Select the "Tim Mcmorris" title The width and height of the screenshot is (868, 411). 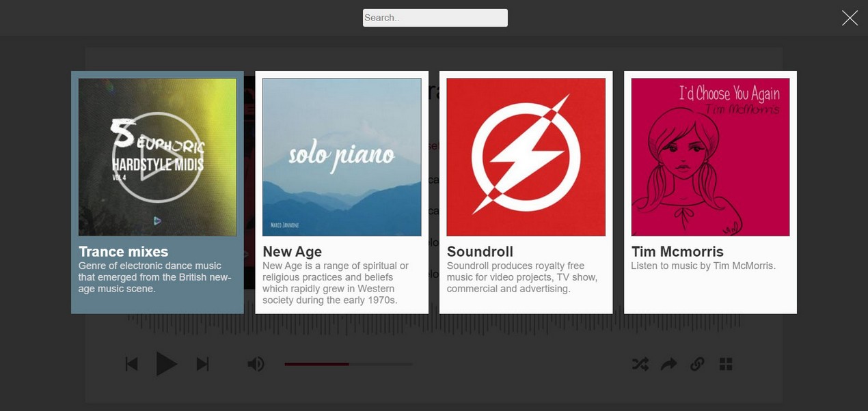[677, 251]
